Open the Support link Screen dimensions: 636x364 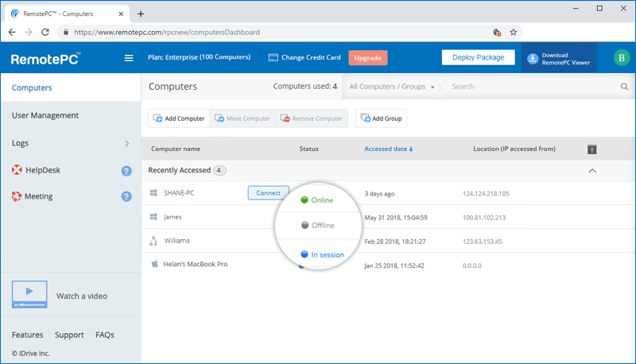coord(69,335)
